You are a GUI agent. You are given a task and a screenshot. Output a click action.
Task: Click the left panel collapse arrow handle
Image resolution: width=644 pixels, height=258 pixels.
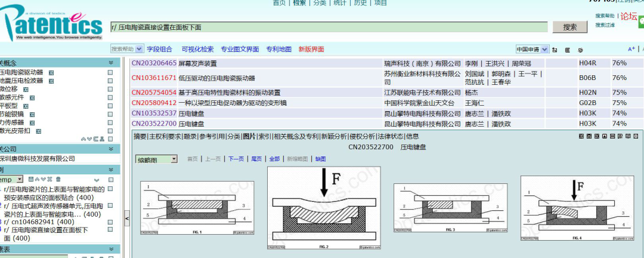126,219
